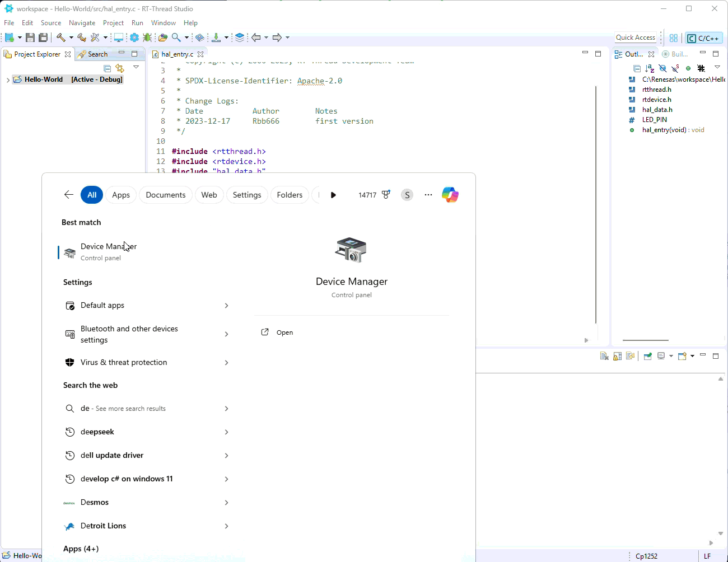Image resolution: width=728 pixels, height=562 pixels.
Task: Click the download program icon
Action: (216, 38)
